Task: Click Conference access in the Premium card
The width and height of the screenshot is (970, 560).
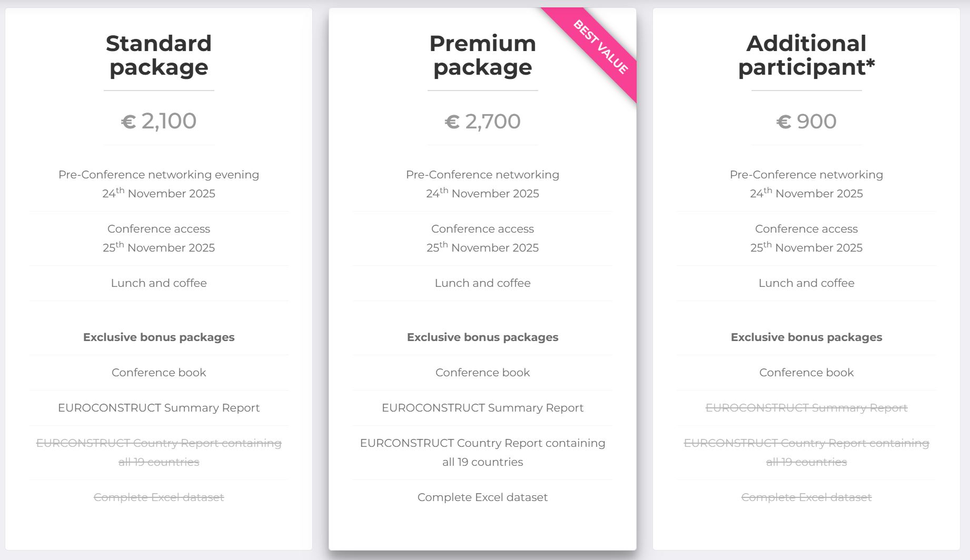Action: [482, 229]
